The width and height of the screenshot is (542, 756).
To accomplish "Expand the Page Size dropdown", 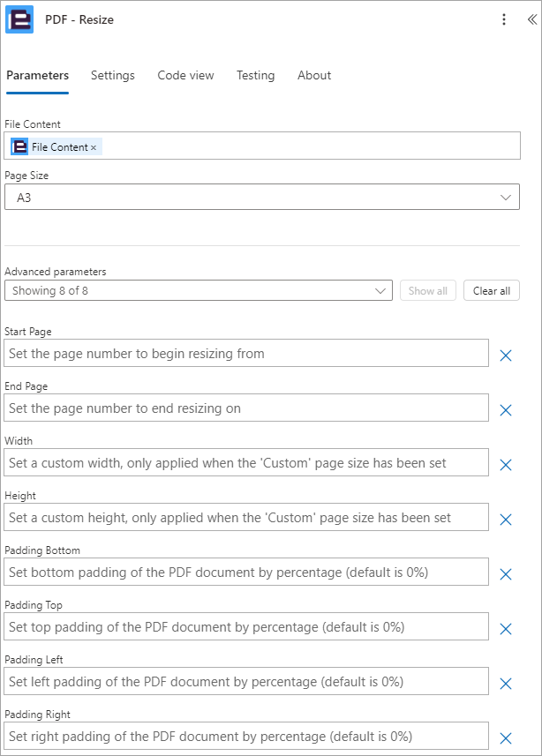I will click(x=262, y=198).
